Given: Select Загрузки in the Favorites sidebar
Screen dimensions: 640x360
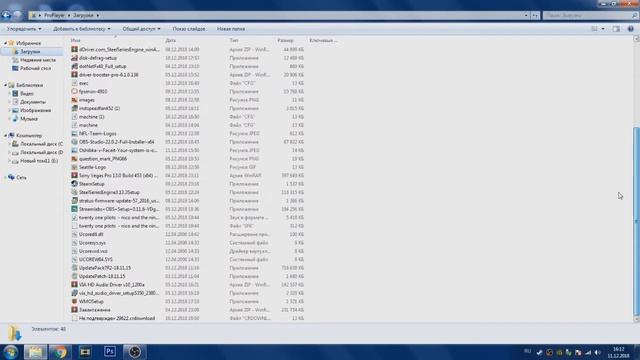Looking at the screenshot, I should (x=30, y=52).
